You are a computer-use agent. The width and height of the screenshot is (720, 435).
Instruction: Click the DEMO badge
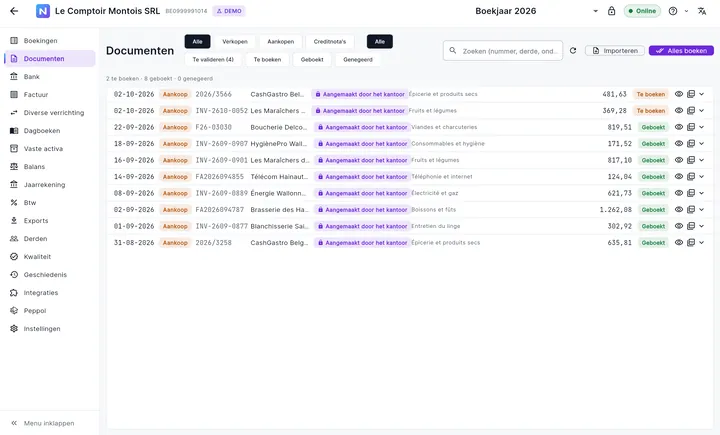pos(229,11)
